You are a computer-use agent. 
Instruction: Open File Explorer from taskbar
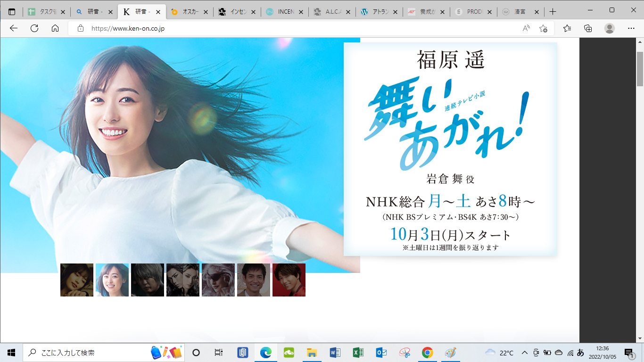[x=312, y=353]
